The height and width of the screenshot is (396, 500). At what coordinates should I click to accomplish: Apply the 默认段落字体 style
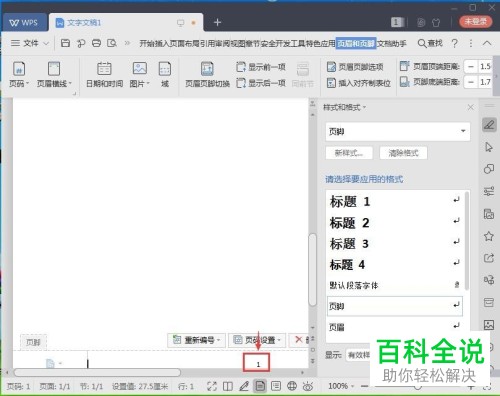pos(395,285)
